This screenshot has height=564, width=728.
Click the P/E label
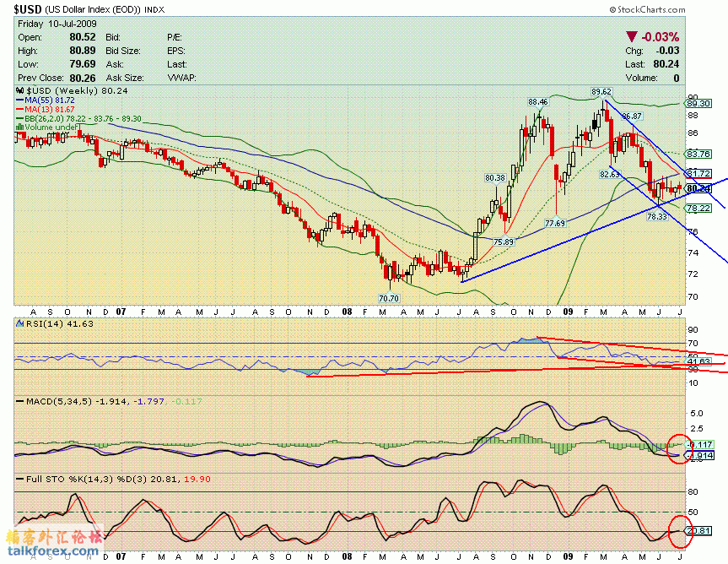tap(175, 37)
